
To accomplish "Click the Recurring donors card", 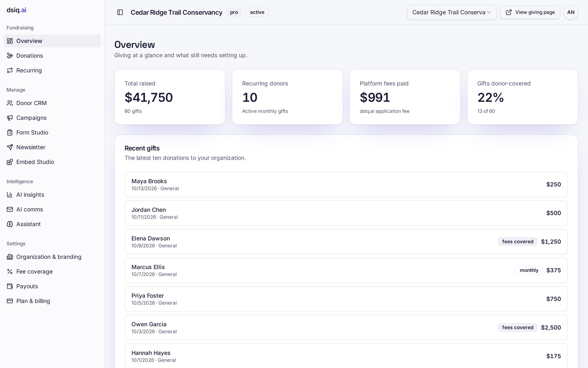I will tap(287, 97).
